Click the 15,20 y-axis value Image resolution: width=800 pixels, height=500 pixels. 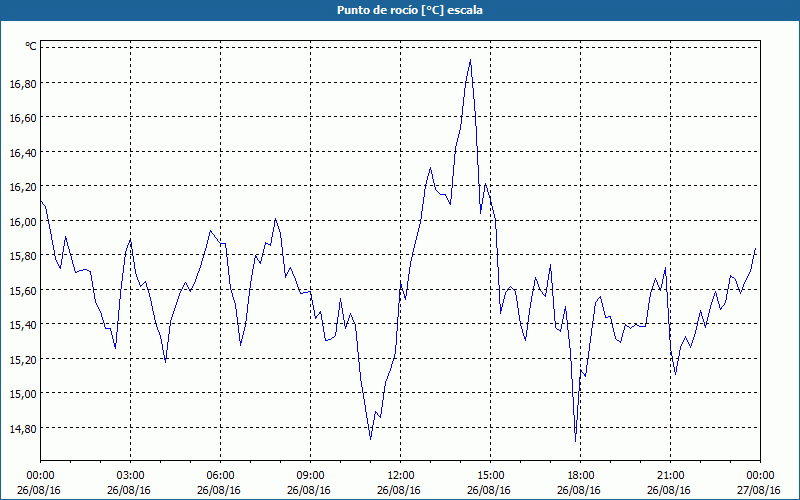point(23,359)
